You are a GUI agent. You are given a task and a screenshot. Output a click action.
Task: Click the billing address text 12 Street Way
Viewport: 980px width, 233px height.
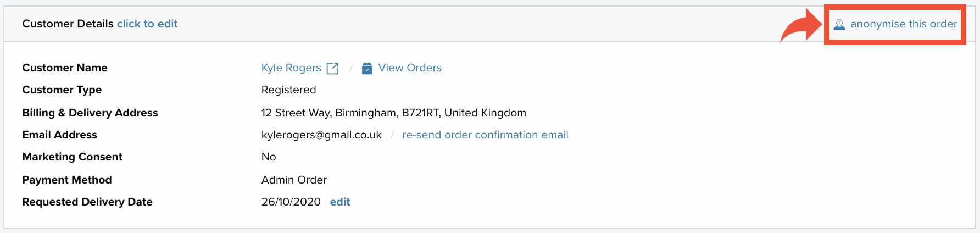click(x=393, y=113)
